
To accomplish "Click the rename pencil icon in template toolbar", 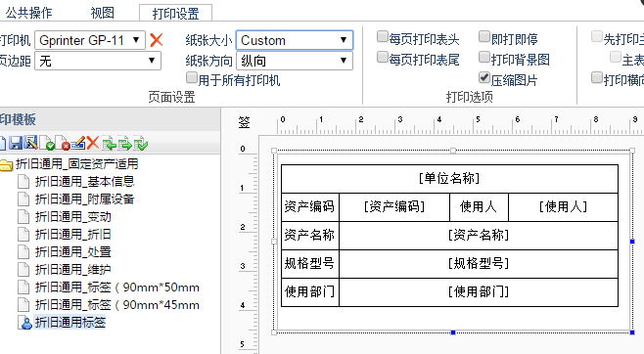I will click(78, 143).
